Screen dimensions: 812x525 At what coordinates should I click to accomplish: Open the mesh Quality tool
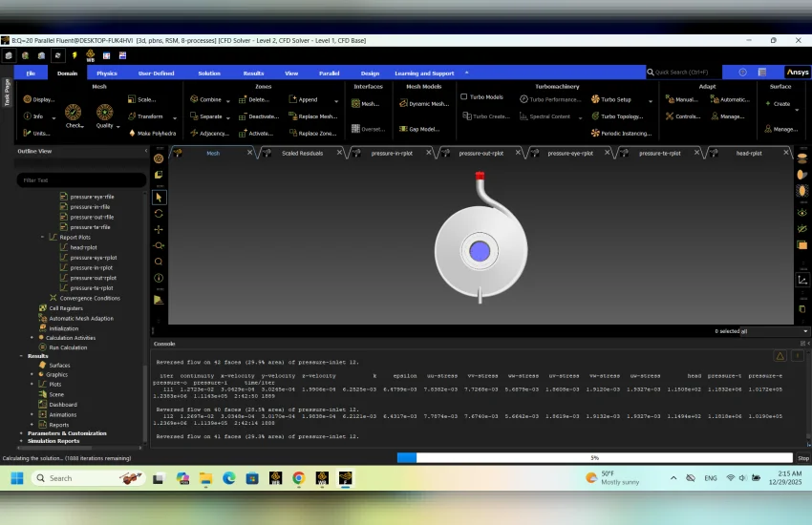(105, 112)
